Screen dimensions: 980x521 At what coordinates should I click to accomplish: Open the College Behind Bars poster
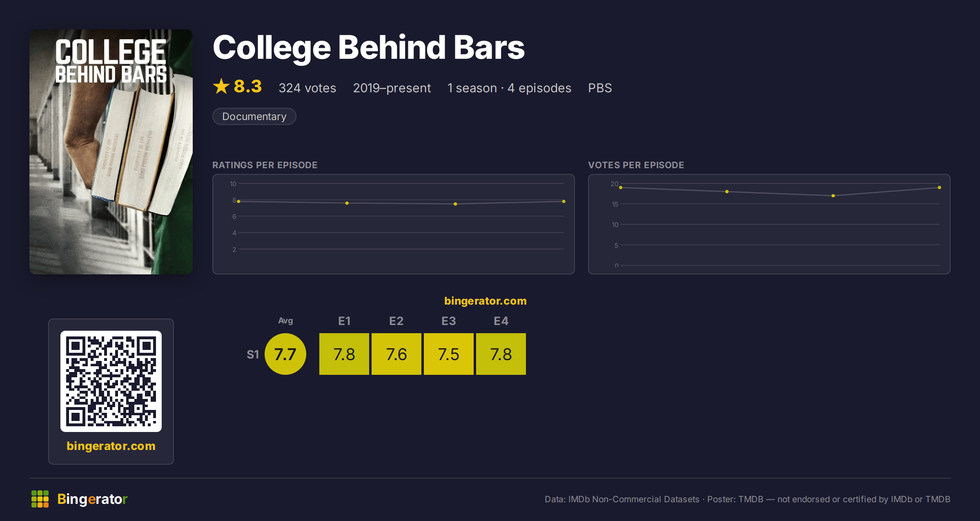111,152
